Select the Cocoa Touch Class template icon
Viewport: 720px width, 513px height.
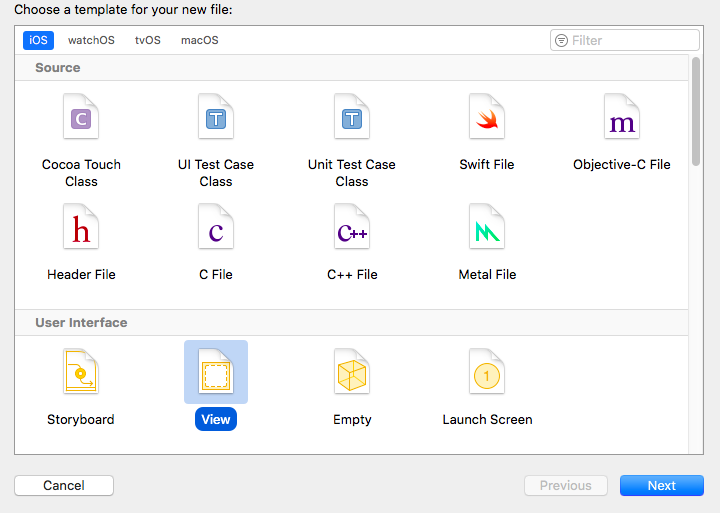[81, 120]
